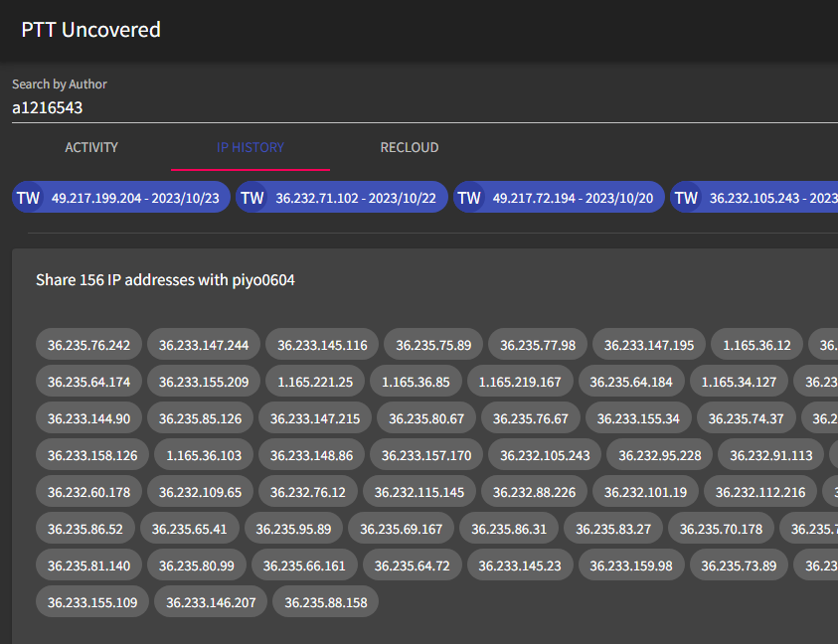
Task: Select shared IP chip 36.235.69.167
Action: tap(402, 530)
